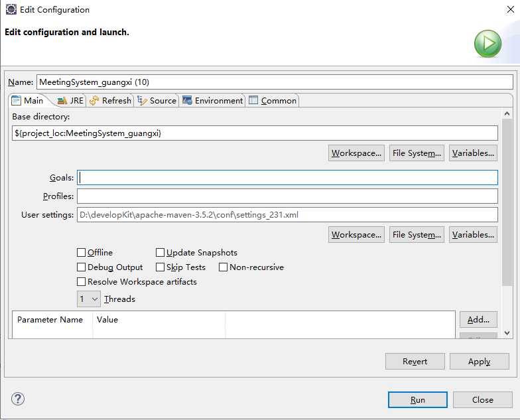Toggle the Debug Output checkbox
Screen dimensions: 520x420
tap(81, 267)
